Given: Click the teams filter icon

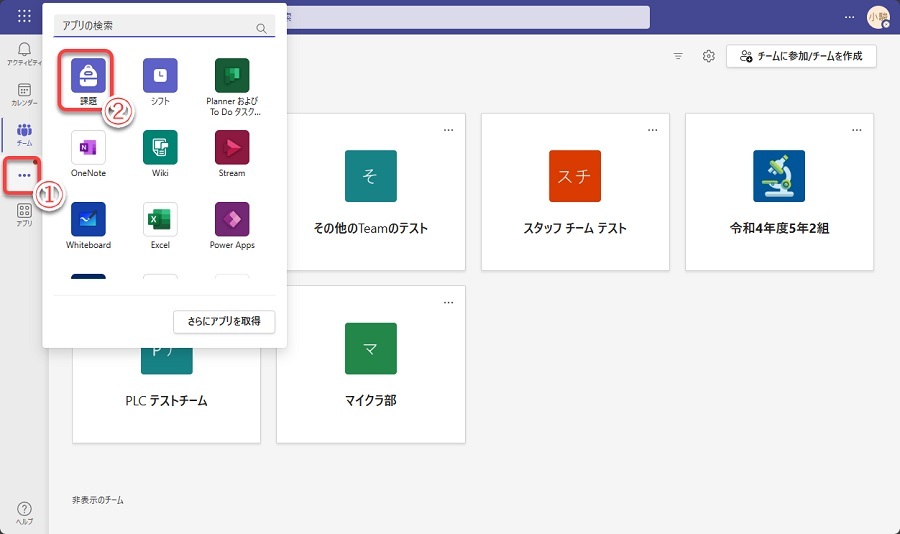Looking at the screenshot, I should click(x=678, y=56).
